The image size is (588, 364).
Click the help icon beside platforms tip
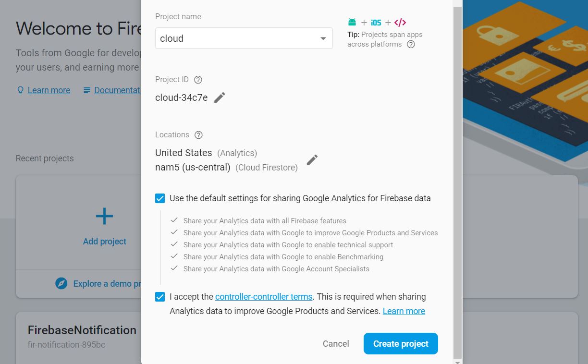pyautogui.click(x=411, y=44)
